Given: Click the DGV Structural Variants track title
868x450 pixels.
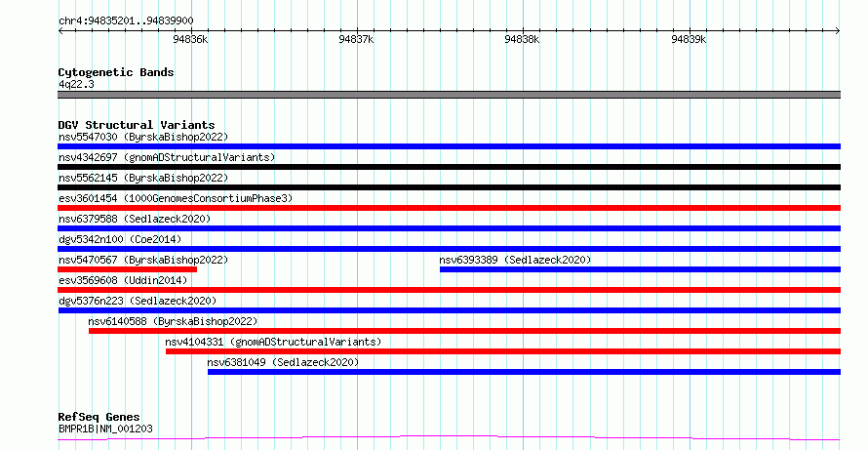Looking at the screenshot, I should (x=137, y=125).
